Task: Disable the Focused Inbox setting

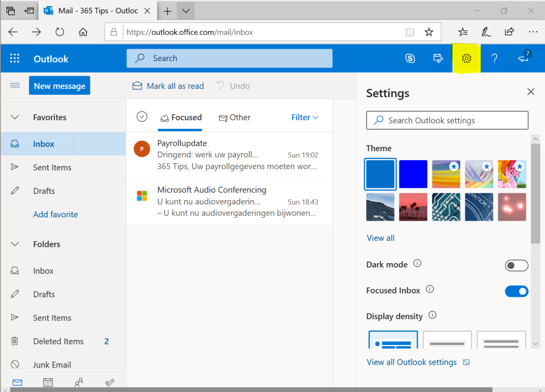Action: 516,291
